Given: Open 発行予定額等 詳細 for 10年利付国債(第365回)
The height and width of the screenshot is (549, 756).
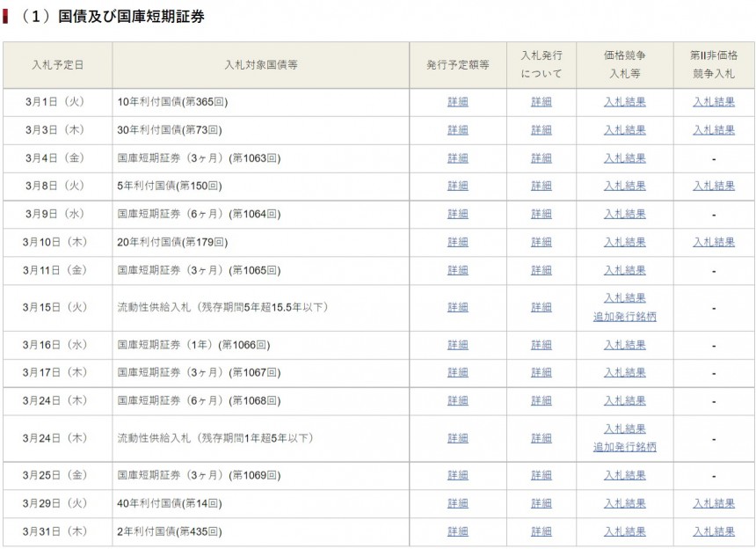Looking at the screenshot, I should click(x=457, y=102).
